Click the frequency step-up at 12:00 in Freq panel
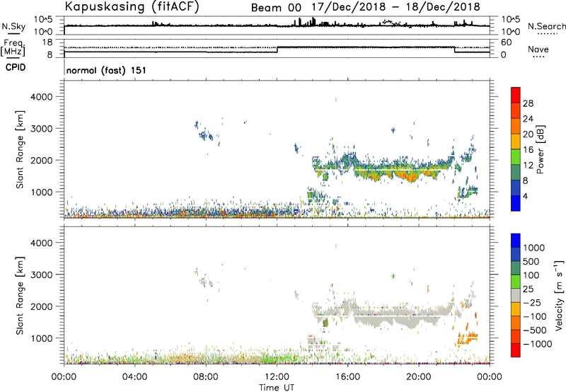566x392 pixels. point(277,50)
